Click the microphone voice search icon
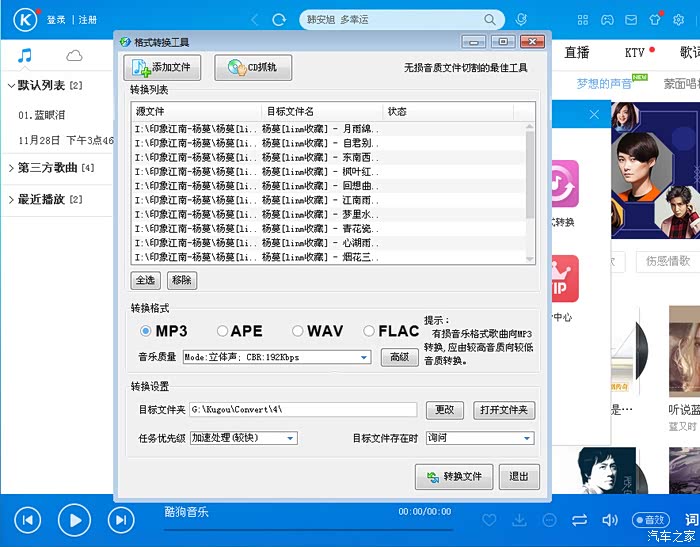Image resolution: width=700 pixels, height=547 pixels. 521,19
